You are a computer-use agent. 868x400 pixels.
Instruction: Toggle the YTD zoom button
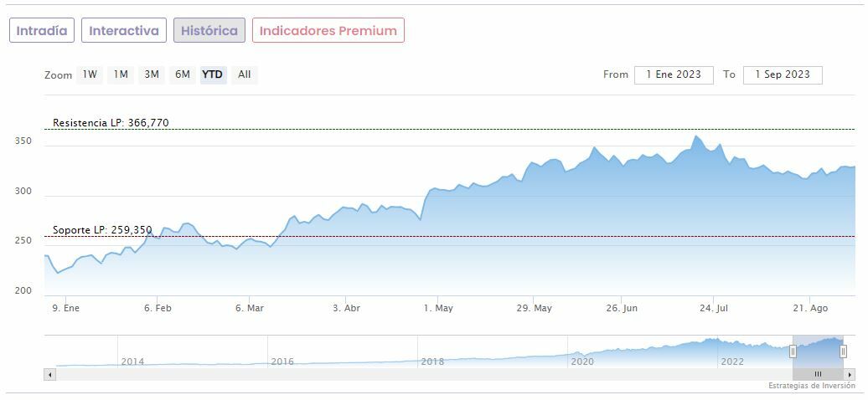coord(213,74)
